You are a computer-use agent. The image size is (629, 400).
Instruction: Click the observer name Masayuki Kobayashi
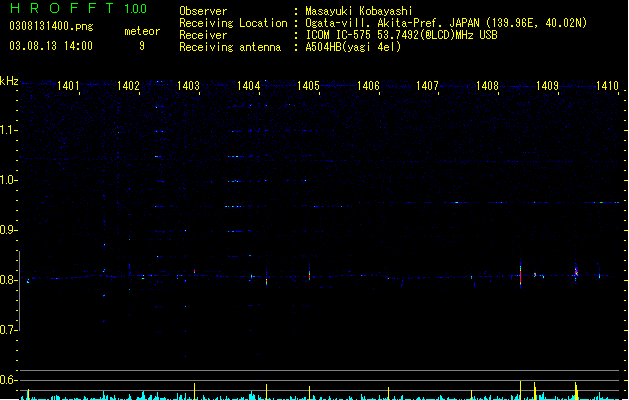(359, 11)
